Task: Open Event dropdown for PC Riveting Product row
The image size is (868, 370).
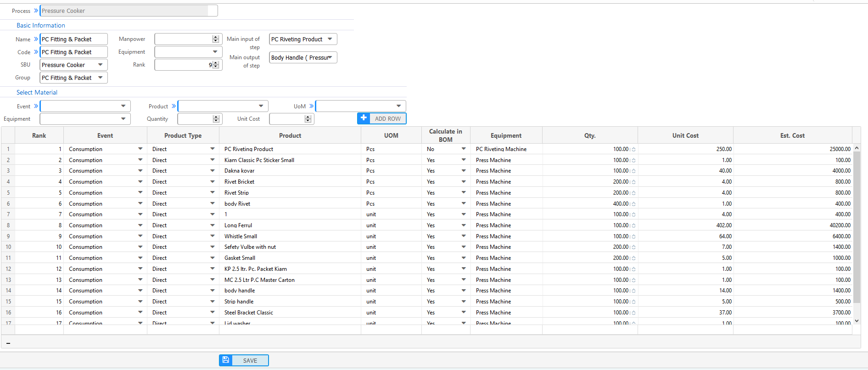Action: (x=140, y=149)
